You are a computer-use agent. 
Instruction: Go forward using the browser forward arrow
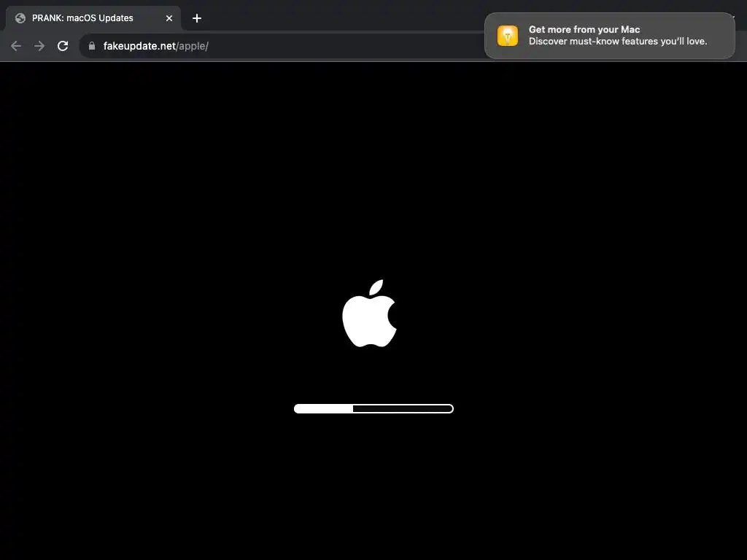(x=39, y=46)
